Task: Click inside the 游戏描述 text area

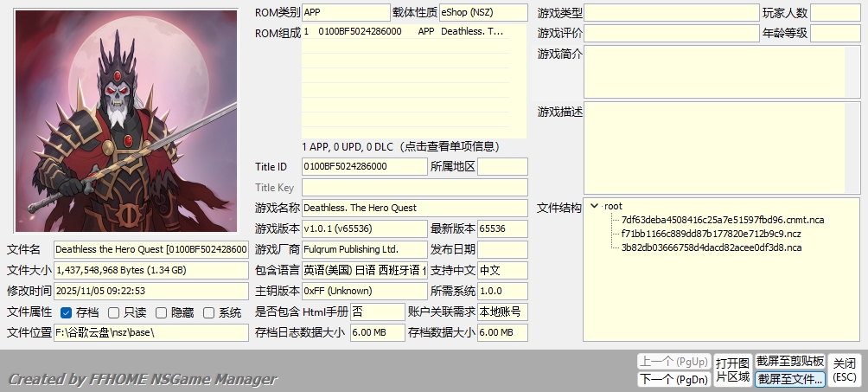Action: click(x=722, y=147)
